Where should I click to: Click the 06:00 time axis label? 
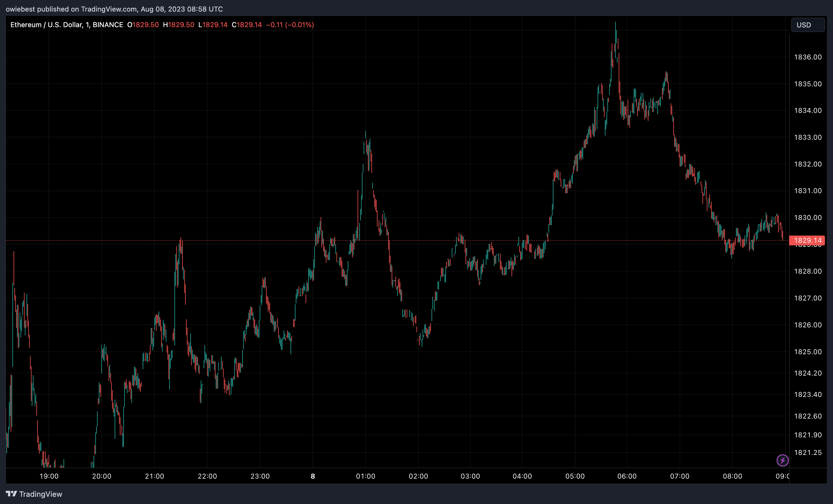(x=627, y=476)
